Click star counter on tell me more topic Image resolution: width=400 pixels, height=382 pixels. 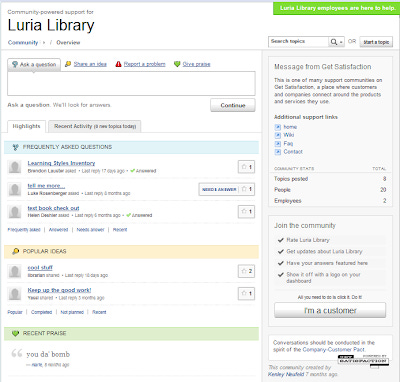[246, 189]
